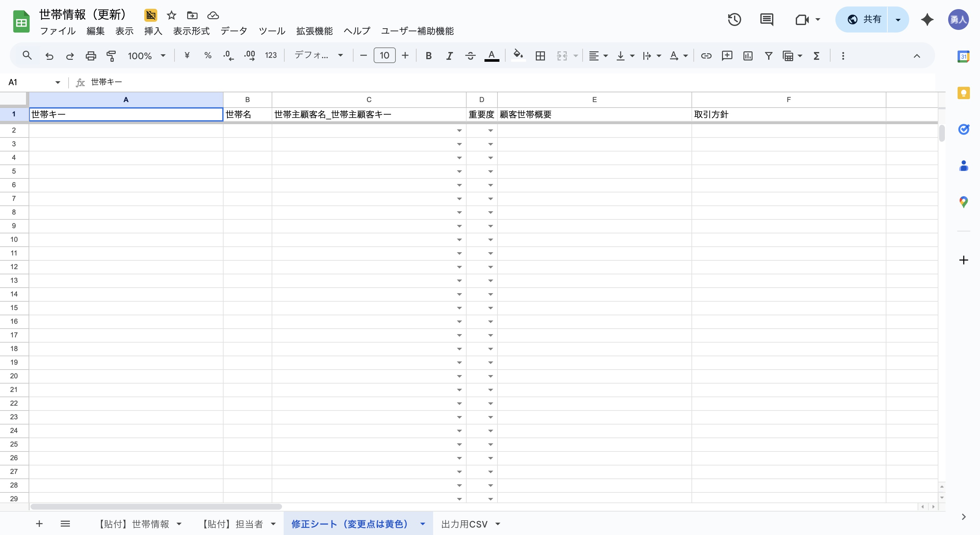Open the Google Calendar side panel
Viewport: 980px width, 535px height.
tap(964, 56)
